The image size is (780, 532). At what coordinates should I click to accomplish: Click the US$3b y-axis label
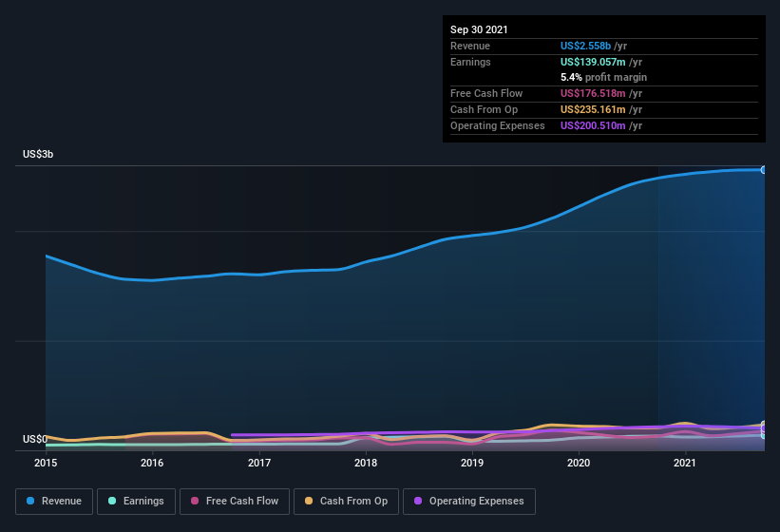38,154
